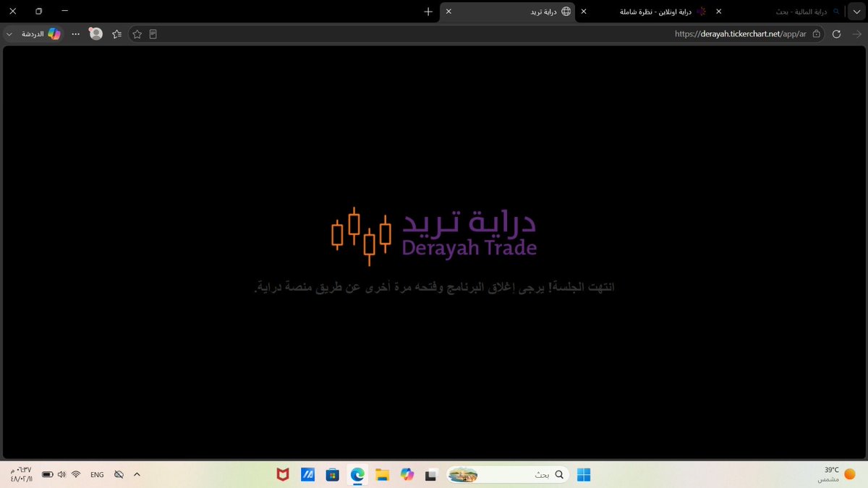Change the ENG input language
The image size is (868, 488).
[97, 475]
